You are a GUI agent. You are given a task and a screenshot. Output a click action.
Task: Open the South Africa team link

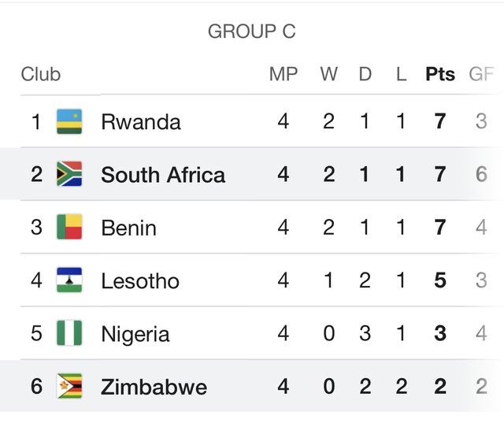point(163,175)
